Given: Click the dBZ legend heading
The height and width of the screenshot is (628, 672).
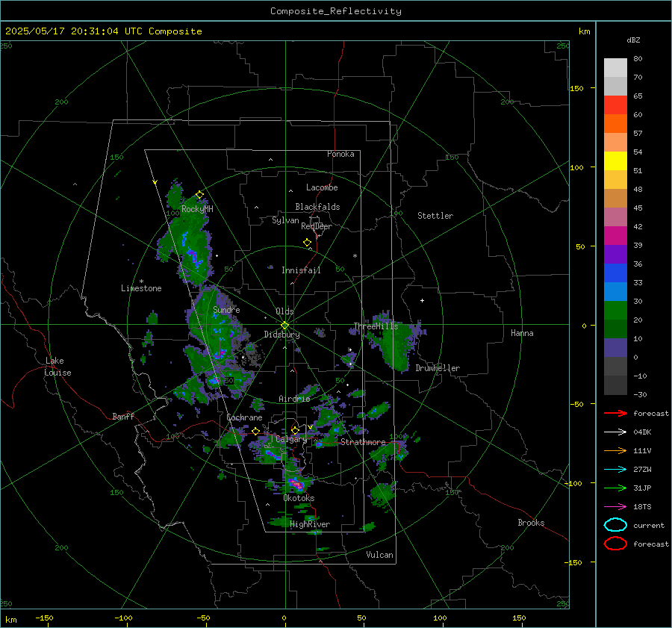Looking at the screenshot, I should [633, 40].
